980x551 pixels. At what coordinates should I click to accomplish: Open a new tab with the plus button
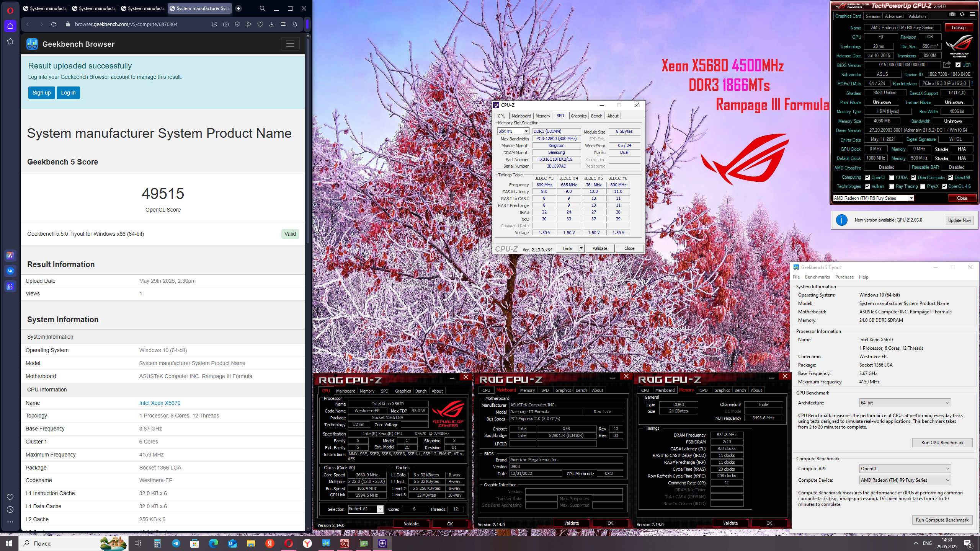238,8
